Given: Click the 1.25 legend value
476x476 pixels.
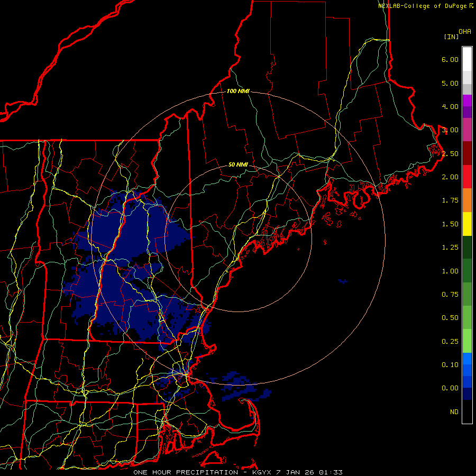Looking at the screenshot, I should 450,248.
